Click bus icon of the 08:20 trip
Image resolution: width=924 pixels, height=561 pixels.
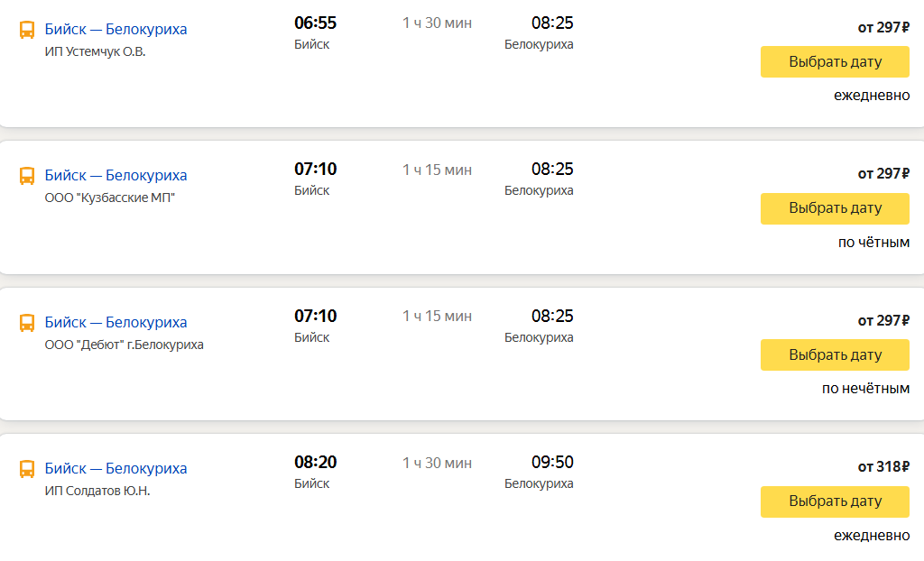[x=26, y=469]
